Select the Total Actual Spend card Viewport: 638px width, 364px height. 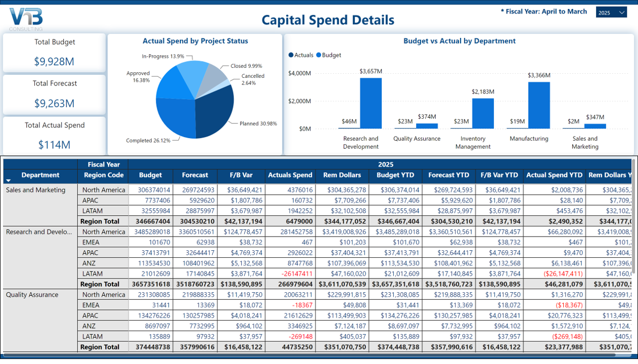click(x=55, y=135)
